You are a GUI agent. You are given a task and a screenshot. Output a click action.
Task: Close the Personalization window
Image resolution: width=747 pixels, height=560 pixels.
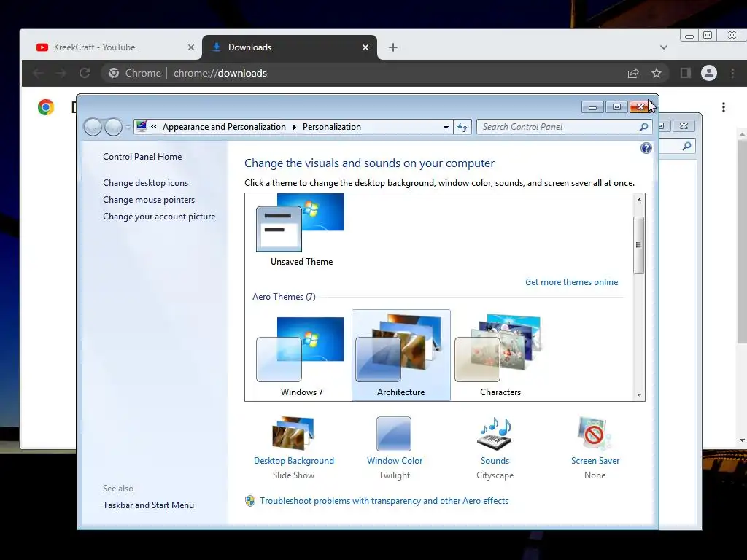(640, 107)
